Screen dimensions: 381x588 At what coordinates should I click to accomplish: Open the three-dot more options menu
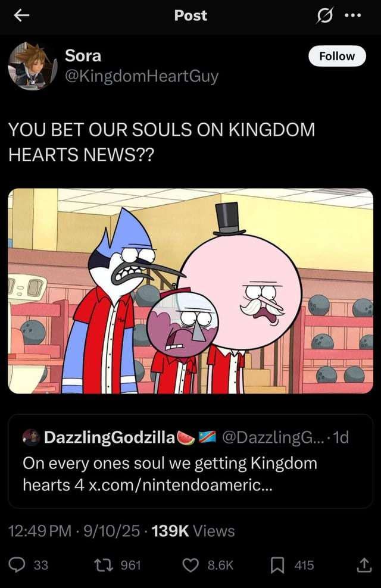point(353,15)
